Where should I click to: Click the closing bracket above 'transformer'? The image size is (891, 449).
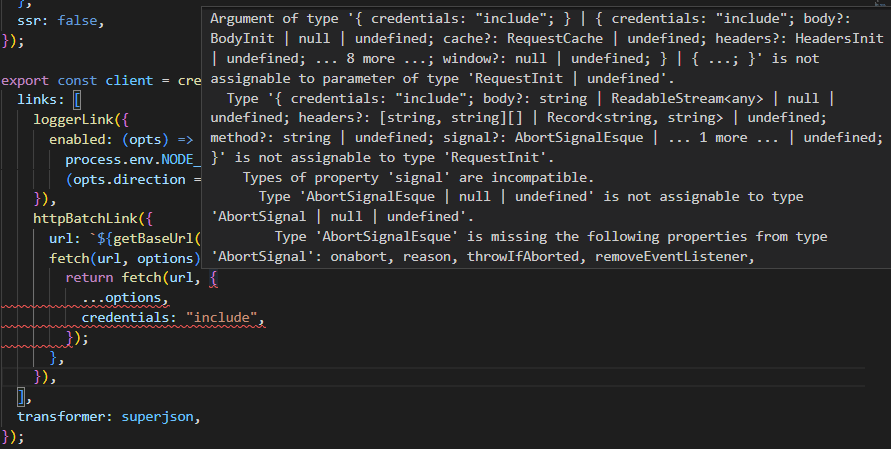tap(21, 397)
